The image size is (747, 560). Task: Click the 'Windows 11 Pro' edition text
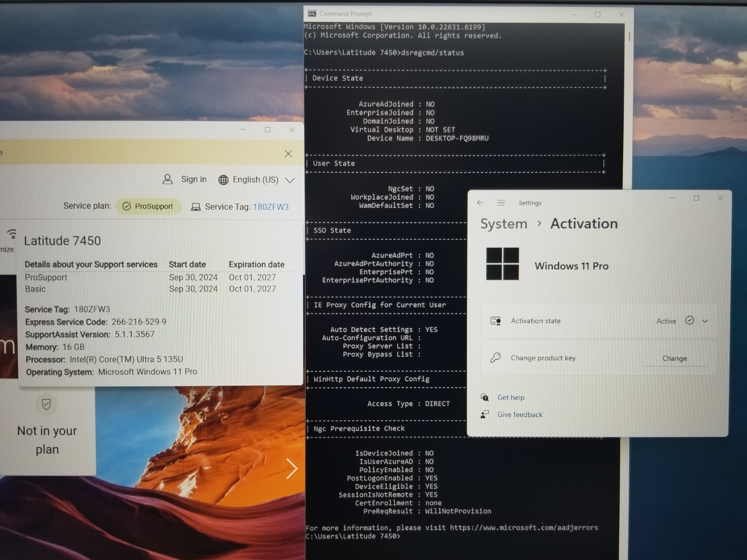tap(571, 266)
